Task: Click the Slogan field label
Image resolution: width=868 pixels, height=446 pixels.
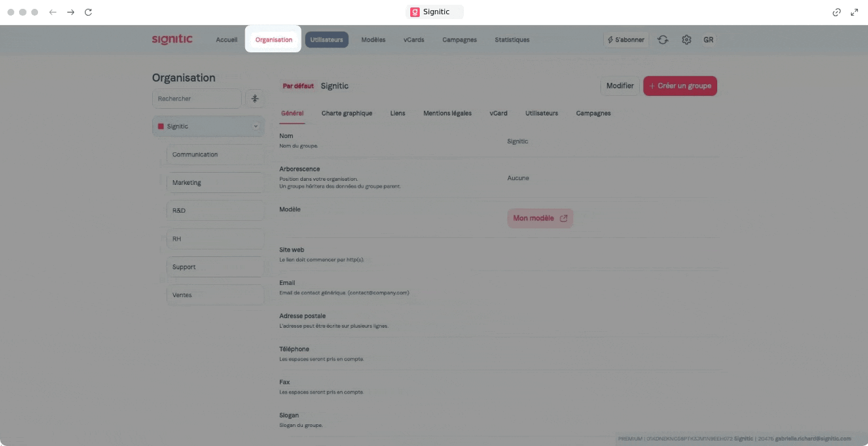Action: [289, 415]
